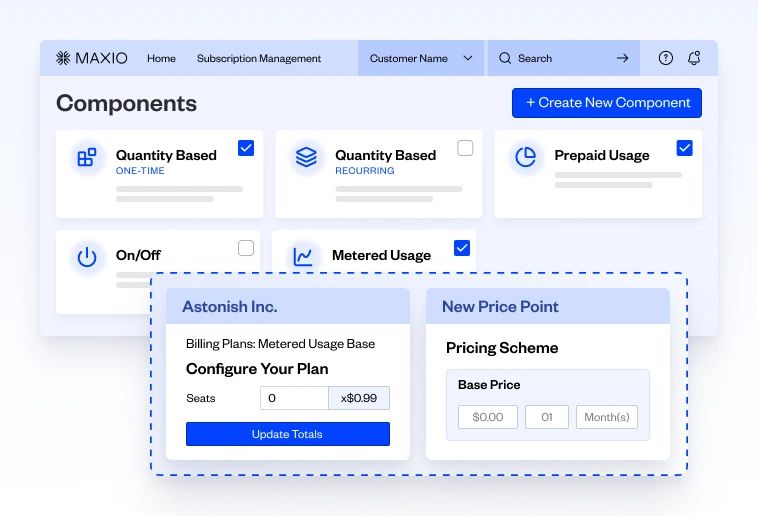
Task: Enable the On/Off component checkbox
Action: 246,248
